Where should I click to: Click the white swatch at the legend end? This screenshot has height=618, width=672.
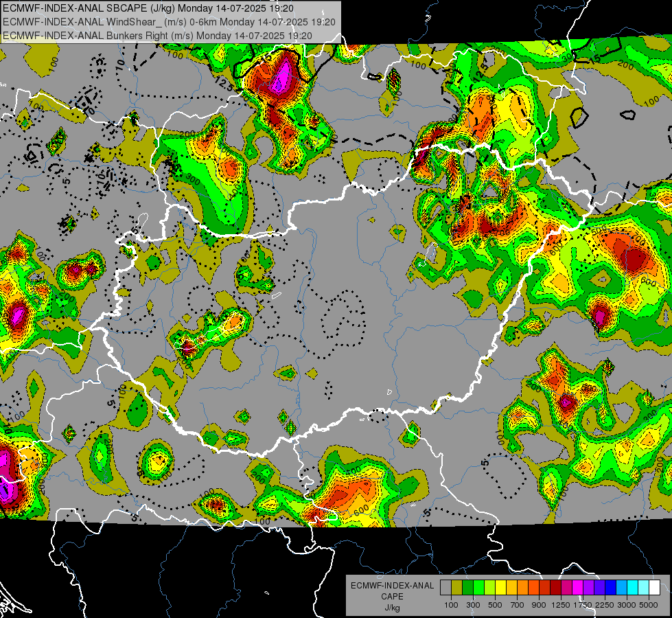(x=655, y=588)
